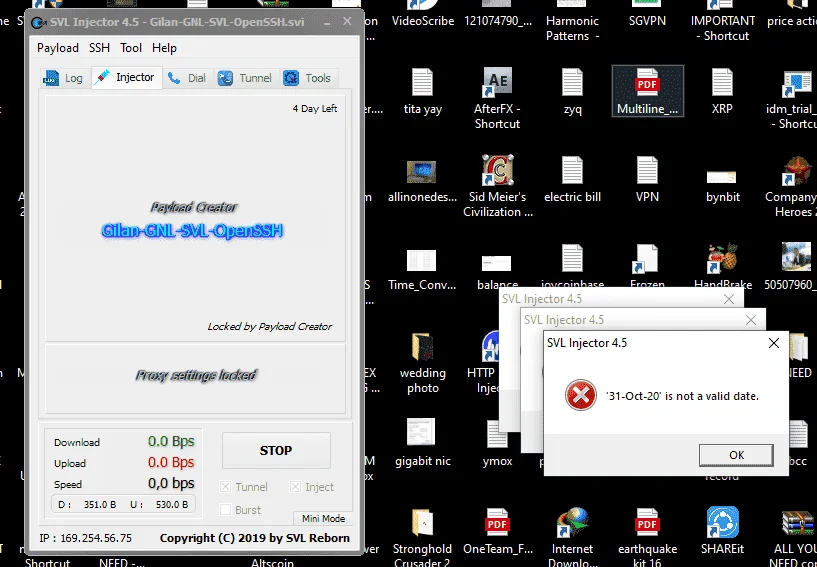Select the bynbit desktop icon
817x567 pixels.
click(722, 185)
